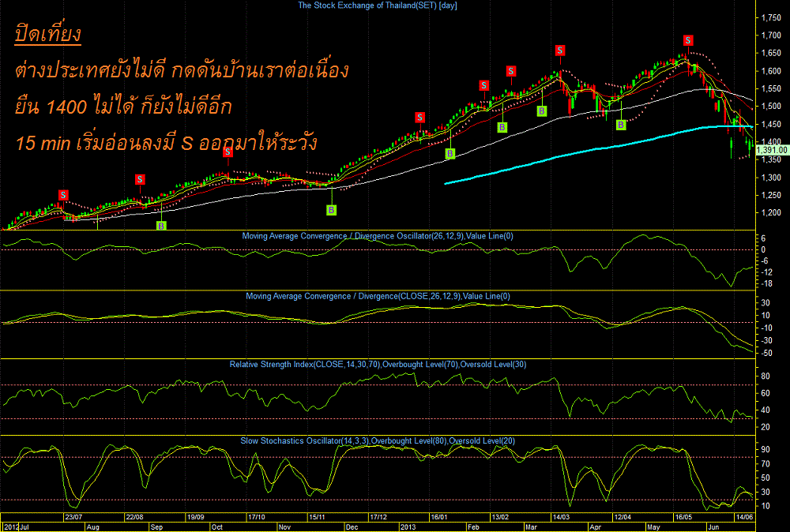Click the Dec month label on the time axis
This screenshot has height=532, width=790.
(352, 527)
